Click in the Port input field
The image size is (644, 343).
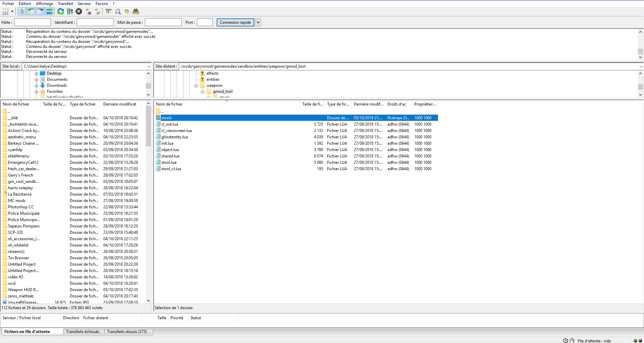(x=205, y=22)
